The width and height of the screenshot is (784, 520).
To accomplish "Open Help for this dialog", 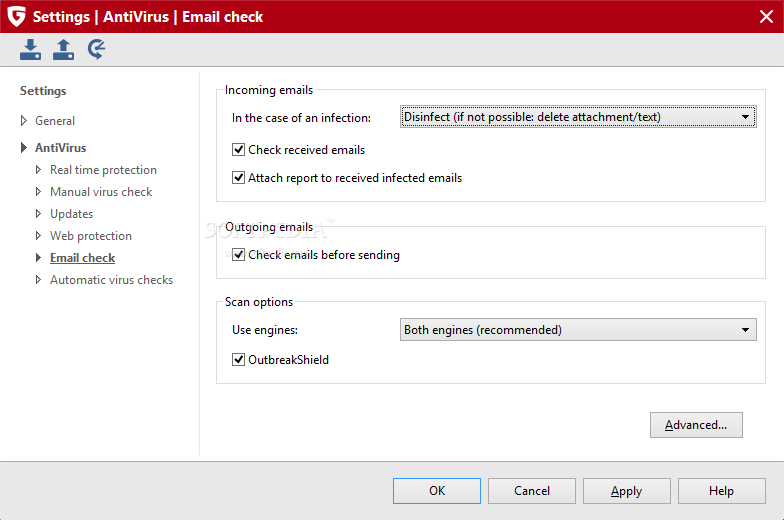I will point(722,491).
